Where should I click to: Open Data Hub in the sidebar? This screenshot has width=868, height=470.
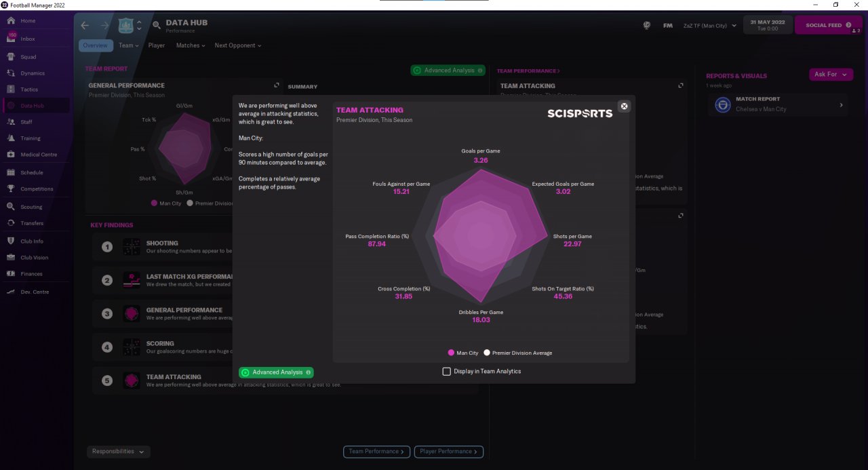click(36, 106)
